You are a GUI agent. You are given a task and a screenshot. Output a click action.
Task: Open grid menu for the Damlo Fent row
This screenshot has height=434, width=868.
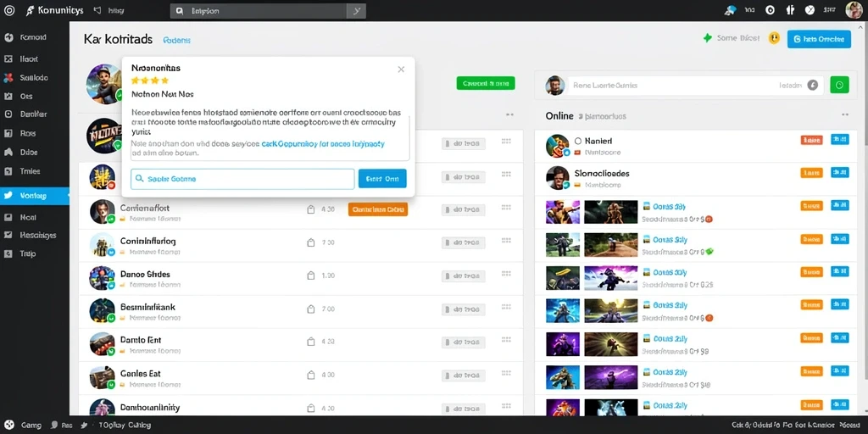click(506, 340)
